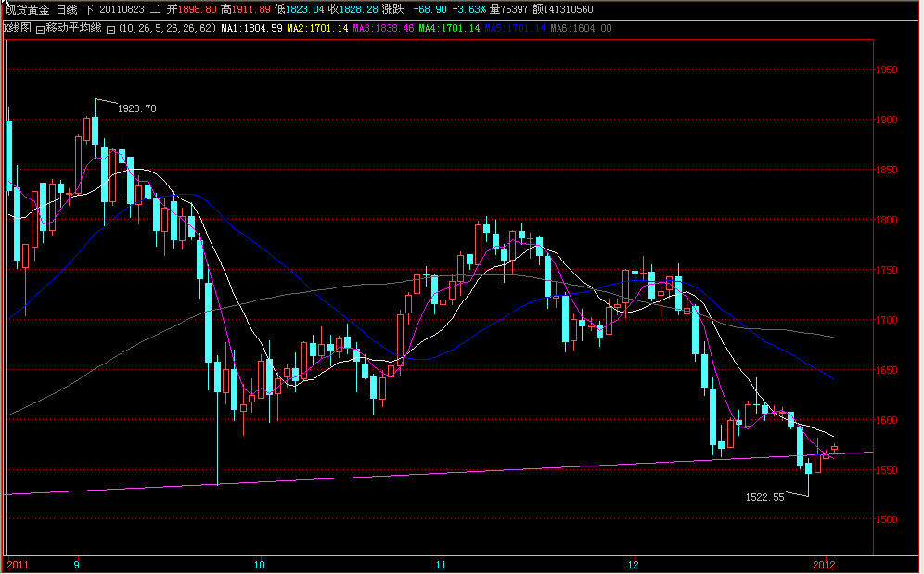Click the 1900 price axis label

tap(886, 121)
